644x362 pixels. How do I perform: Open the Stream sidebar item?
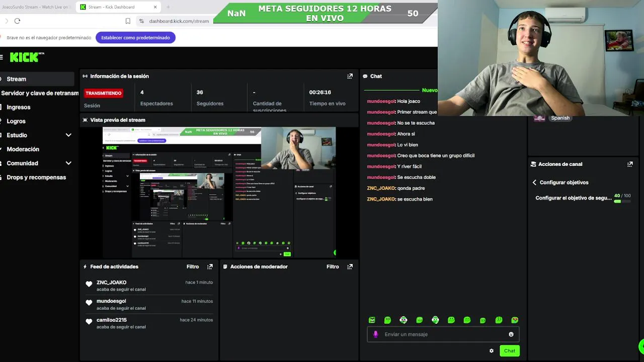tap(37, 79)
